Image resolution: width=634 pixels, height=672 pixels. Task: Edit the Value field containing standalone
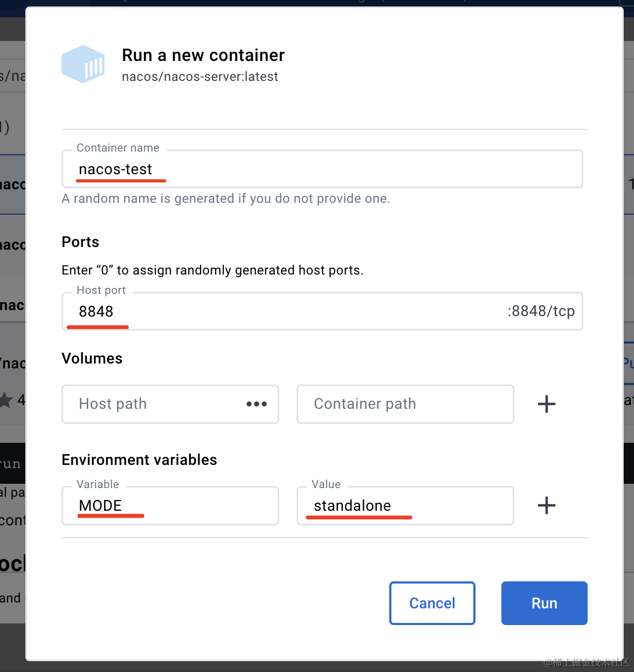click(405, 505)
